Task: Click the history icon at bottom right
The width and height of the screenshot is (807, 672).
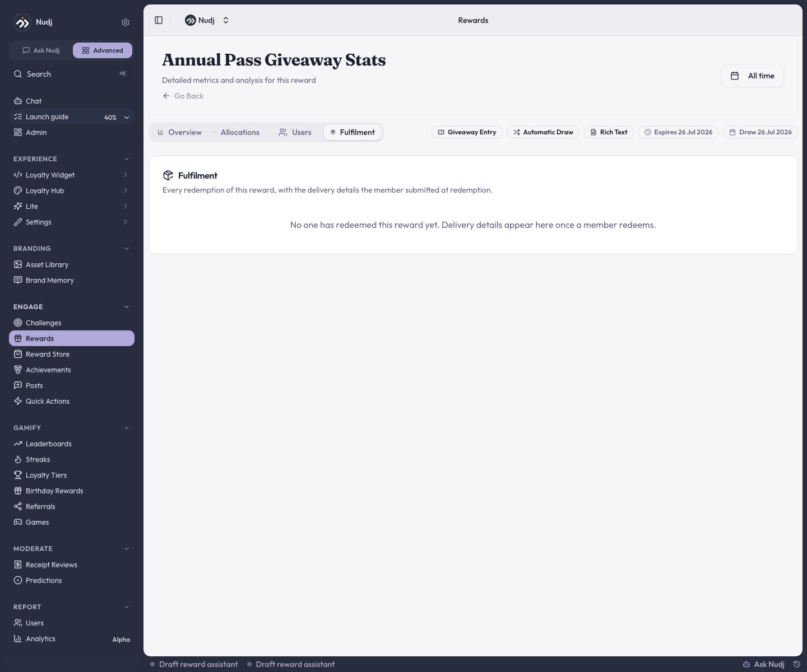Action: pyautogui.click(x=796, y=664)
